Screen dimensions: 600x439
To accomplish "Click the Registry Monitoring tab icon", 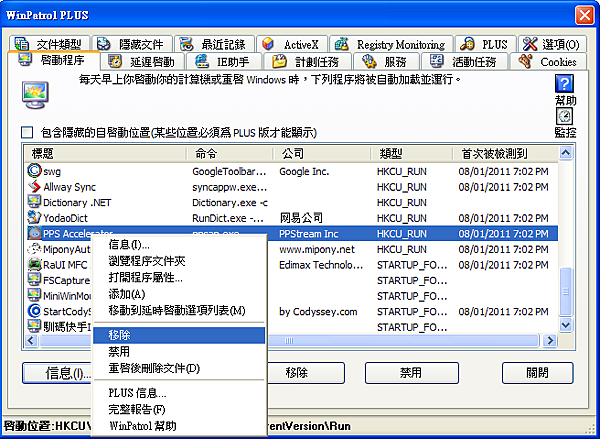I will click(x=342, y=44).
